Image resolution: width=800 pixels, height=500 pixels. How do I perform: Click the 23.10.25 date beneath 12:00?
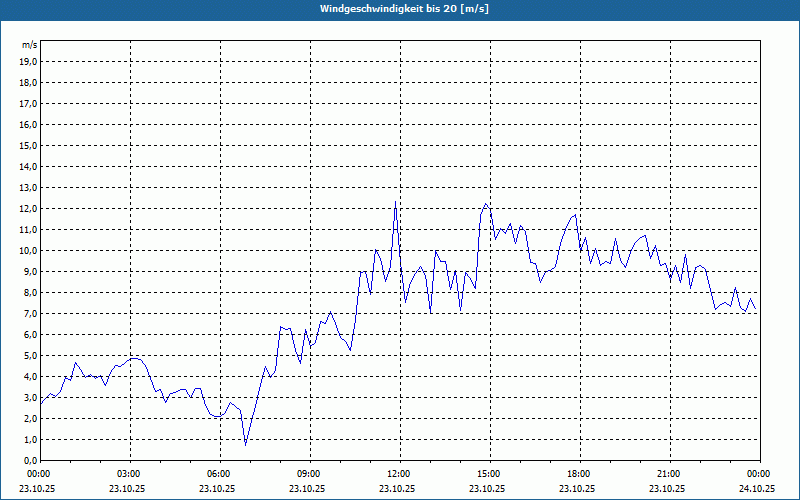point(398,489)
